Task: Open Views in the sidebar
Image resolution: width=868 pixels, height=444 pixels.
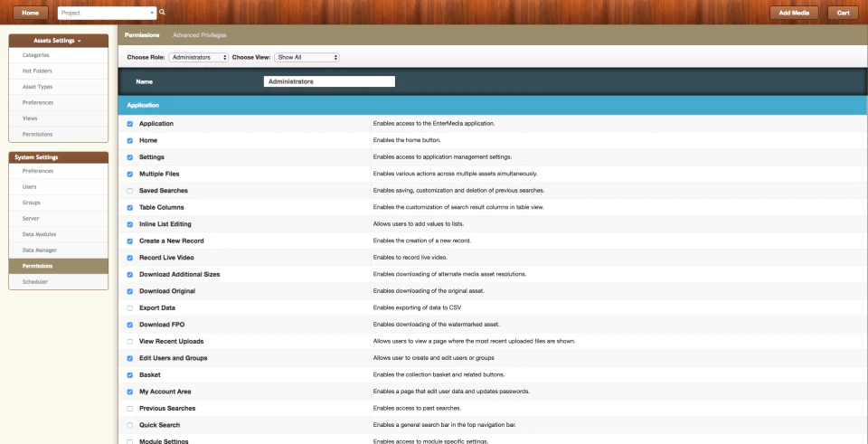Action: point(58,118)
